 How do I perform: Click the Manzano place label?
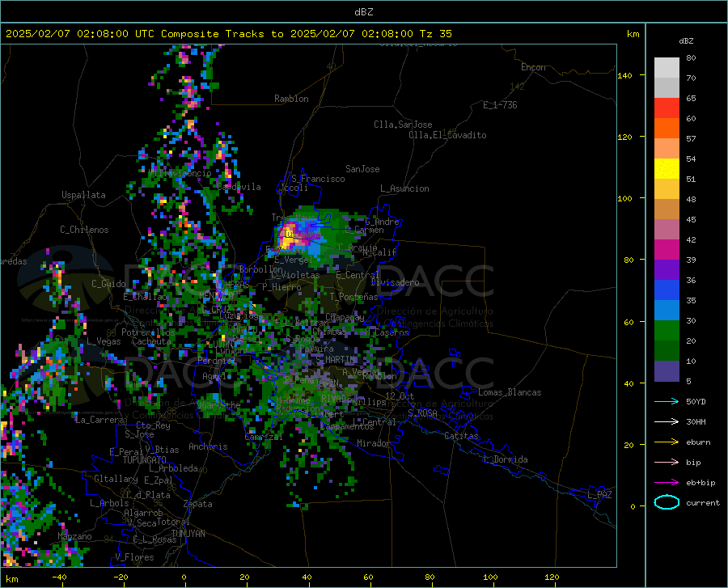[x=74, y=536]
